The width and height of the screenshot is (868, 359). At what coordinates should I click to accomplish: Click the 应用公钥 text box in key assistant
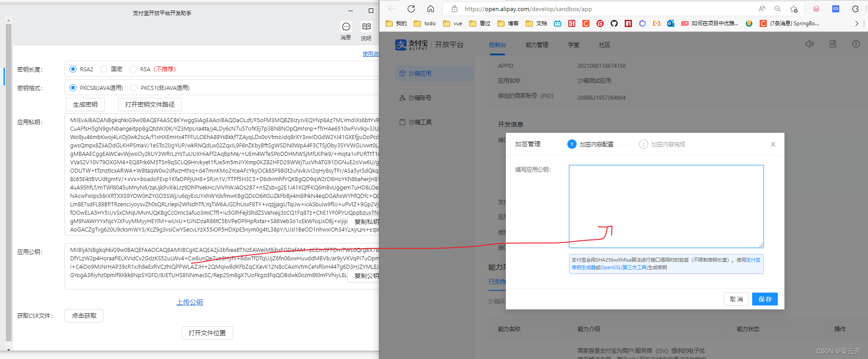[222, 266]
